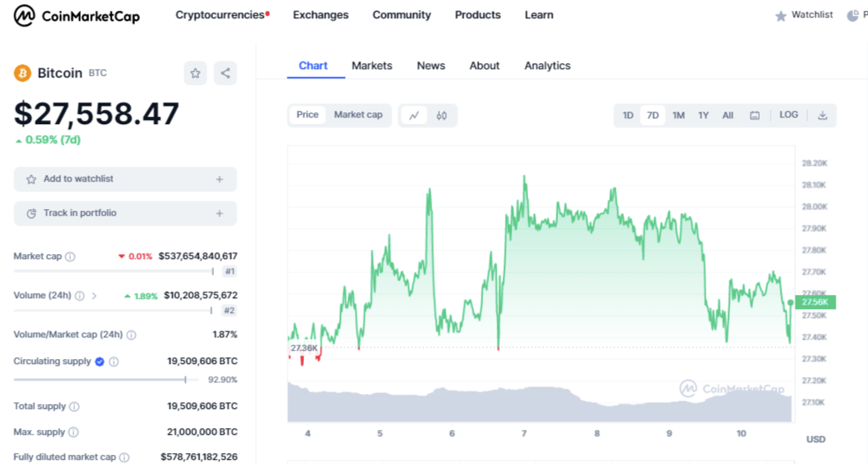Image resolution: width=868 pixels, height=464 pixels.
Task: Select the Price toggle option
Action: point(307,115)
